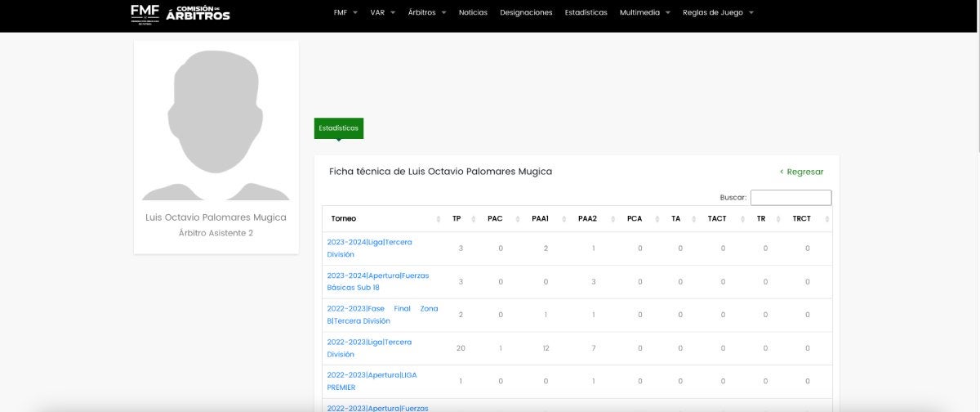
Task: Expand the FMF dropdown menu
Action: pos(345,13)
